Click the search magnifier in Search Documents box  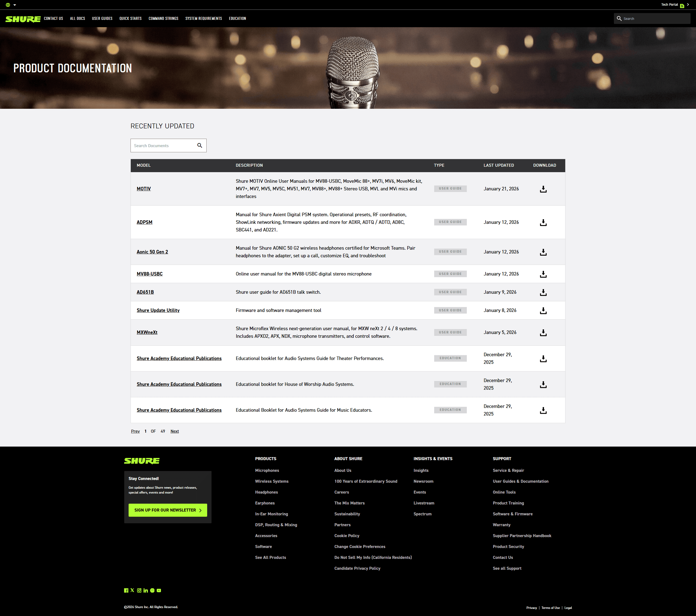click(200, 146)
